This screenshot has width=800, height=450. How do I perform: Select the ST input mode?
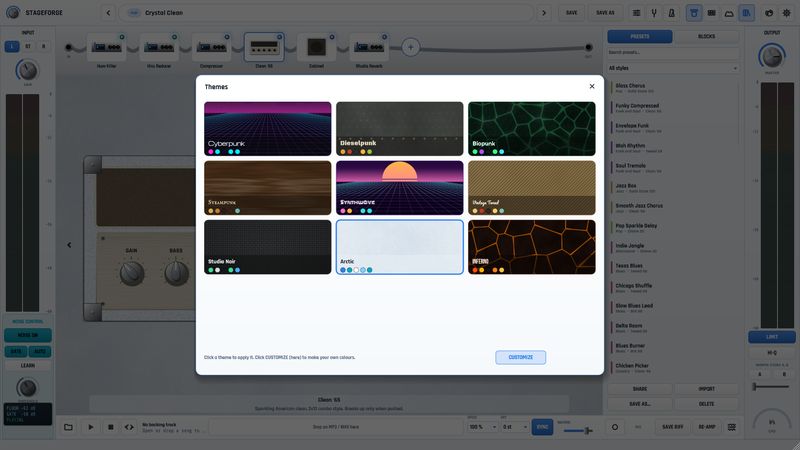[x=28, y=46]
